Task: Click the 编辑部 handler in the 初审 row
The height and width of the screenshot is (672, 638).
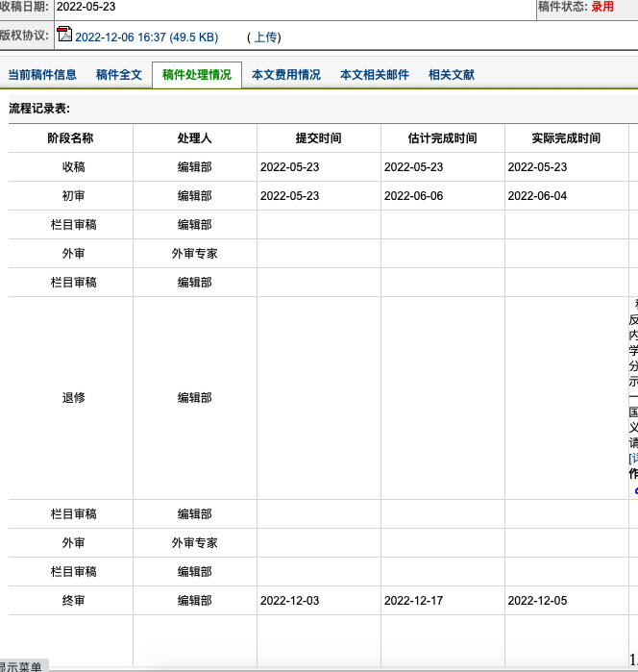Action: click(194, 196)
